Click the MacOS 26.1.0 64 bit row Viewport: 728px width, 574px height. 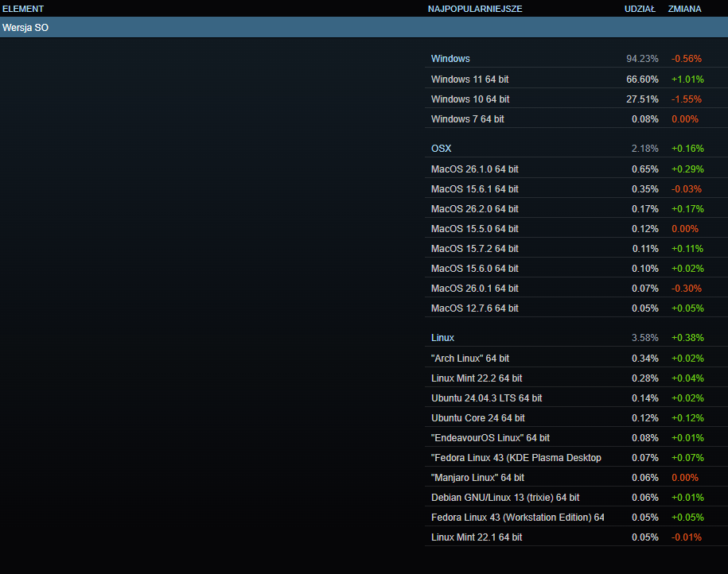(474, 169)
